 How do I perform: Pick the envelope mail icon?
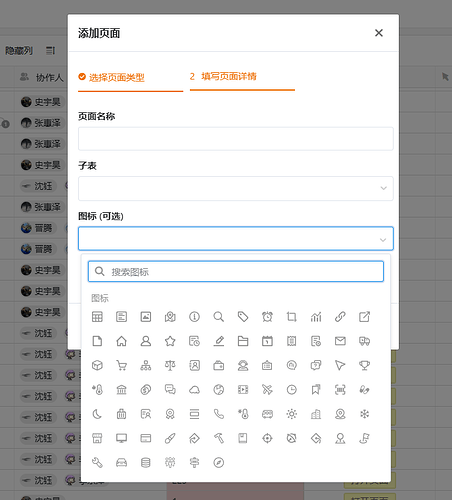(x=340, y=341)
